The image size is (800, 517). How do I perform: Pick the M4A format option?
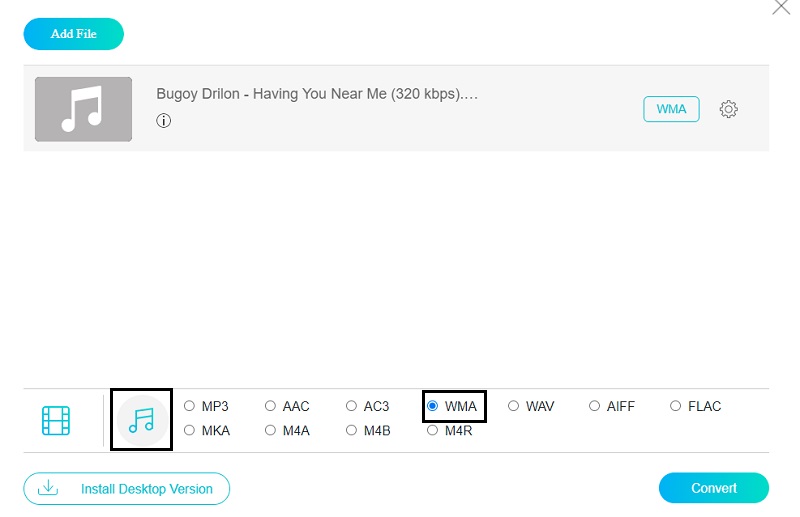coord(271,430)
